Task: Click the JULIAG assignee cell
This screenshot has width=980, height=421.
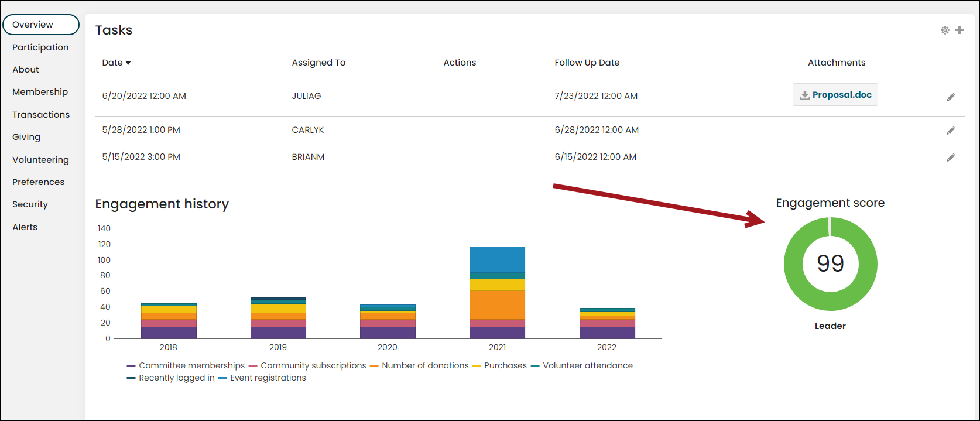Action: tap(306, 96)
